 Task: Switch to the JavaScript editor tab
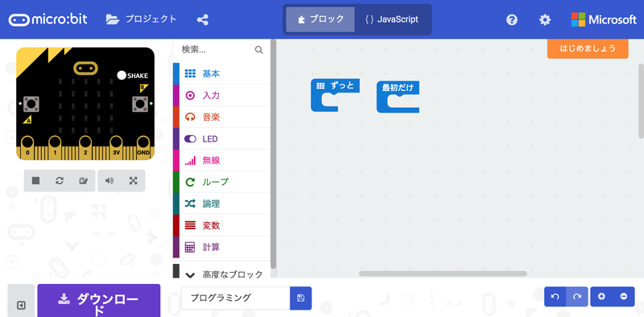[x=392, y=19]
